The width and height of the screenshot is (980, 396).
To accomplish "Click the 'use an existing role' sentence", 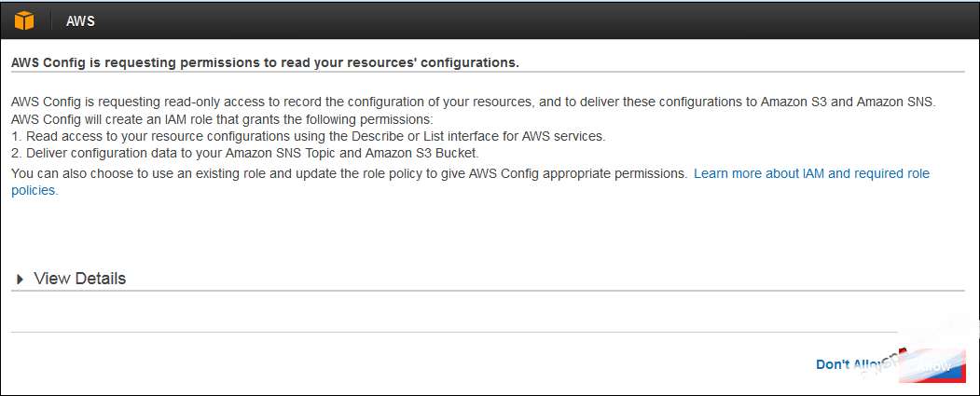I will (x=350, y=173).
